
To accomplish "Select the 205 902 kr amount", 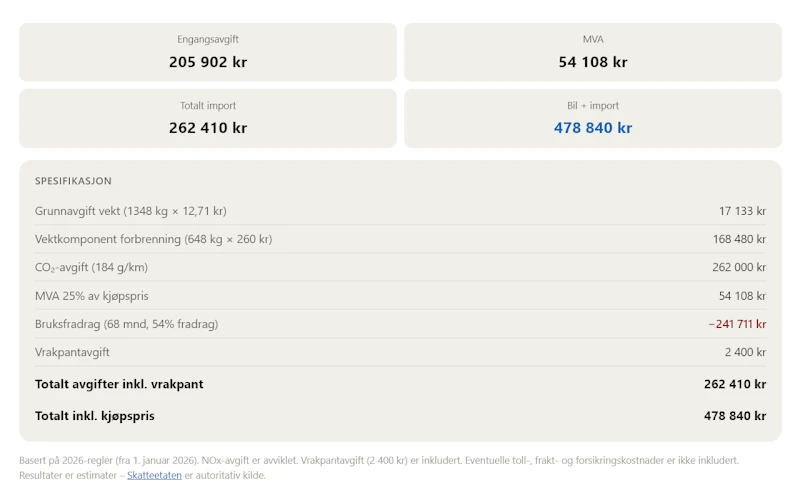I will [208, 62].
